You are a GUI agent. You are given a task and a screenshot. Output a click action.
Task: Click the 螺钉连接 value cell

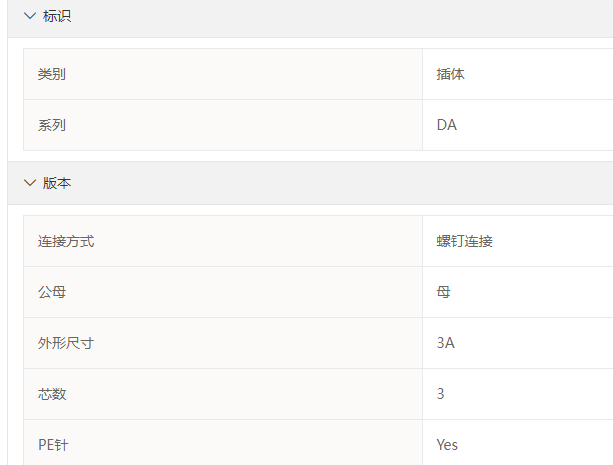point(518,241)
